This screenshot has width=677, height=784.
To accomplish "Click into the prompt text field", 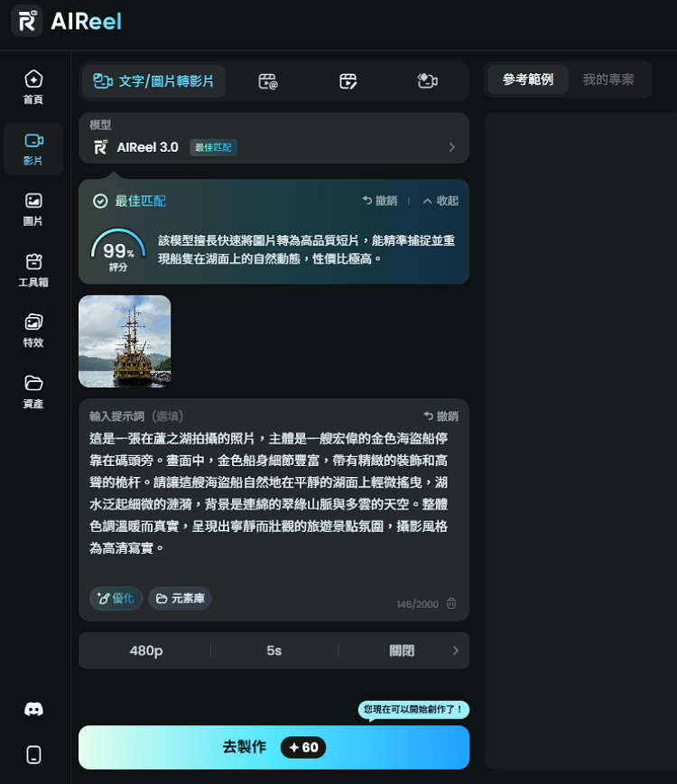I will click(269, 493).
